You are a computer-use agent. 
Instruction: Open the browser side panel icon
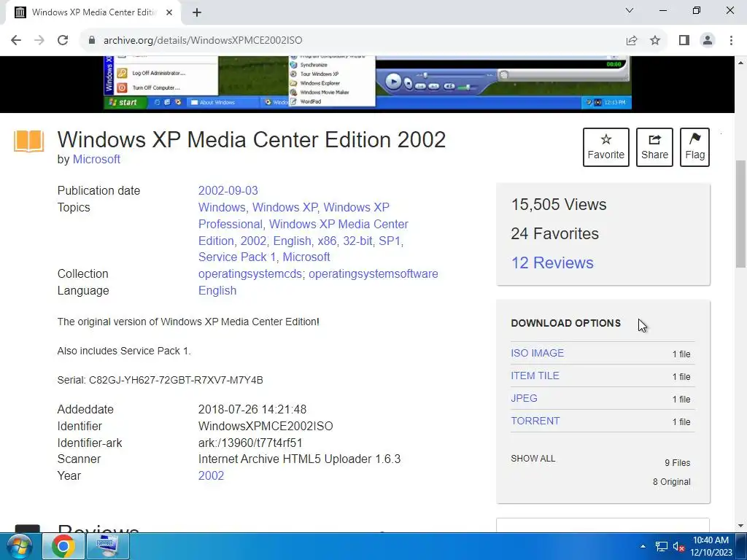[684, 41]
